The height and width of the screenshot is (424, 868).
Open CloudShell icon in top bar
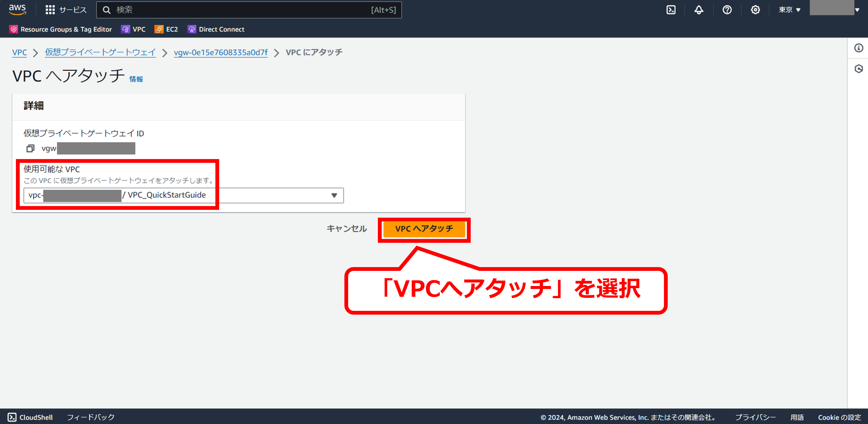point(671,10)
